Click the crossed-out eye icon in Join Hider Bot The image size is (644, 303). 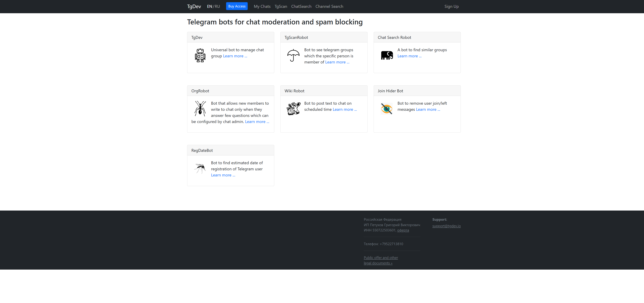pos(387,109)
